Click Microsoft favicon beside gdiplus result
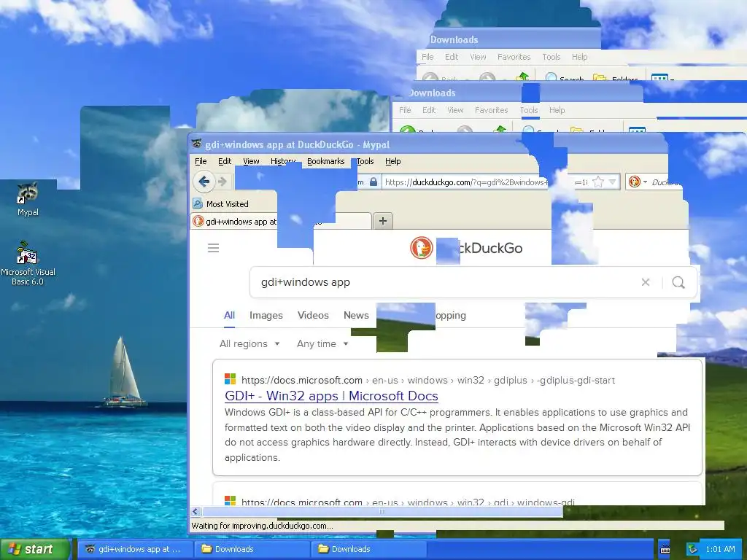Image resolution: width=747 pixels, height=560 pixels. 230,379
